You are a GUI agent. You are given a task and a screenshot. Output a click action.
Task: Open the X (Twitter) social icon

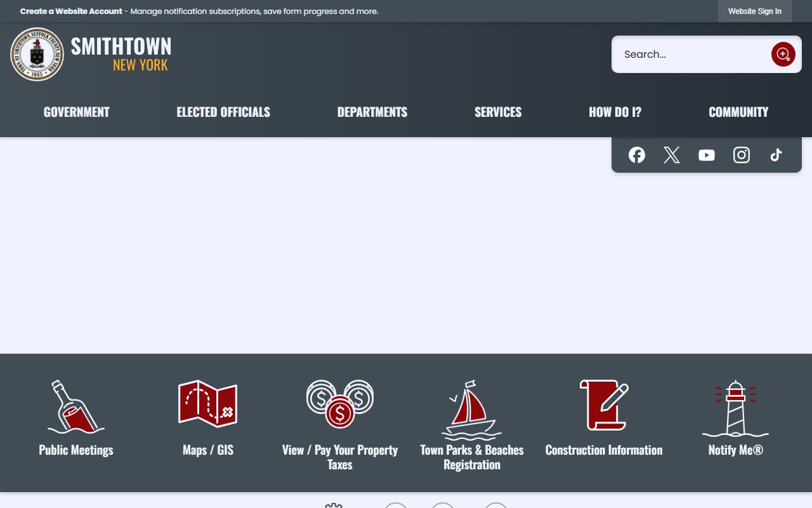point(672,155)
